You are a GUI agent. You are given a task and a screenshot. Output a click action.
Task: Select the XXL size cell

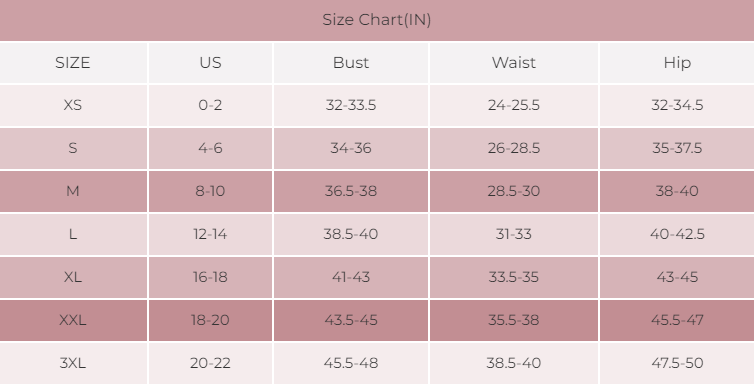[x=73, y=320]
